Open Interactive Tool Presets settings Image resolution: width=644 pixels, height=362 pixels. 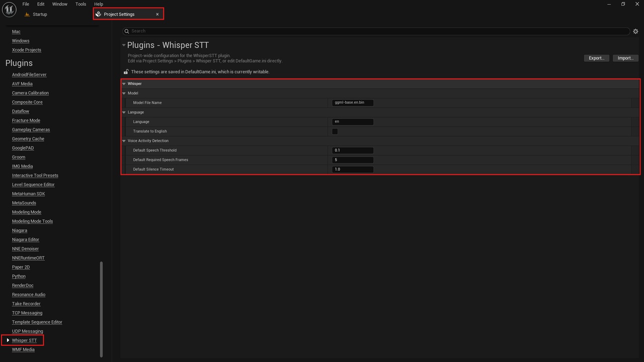tap(35, 175)
